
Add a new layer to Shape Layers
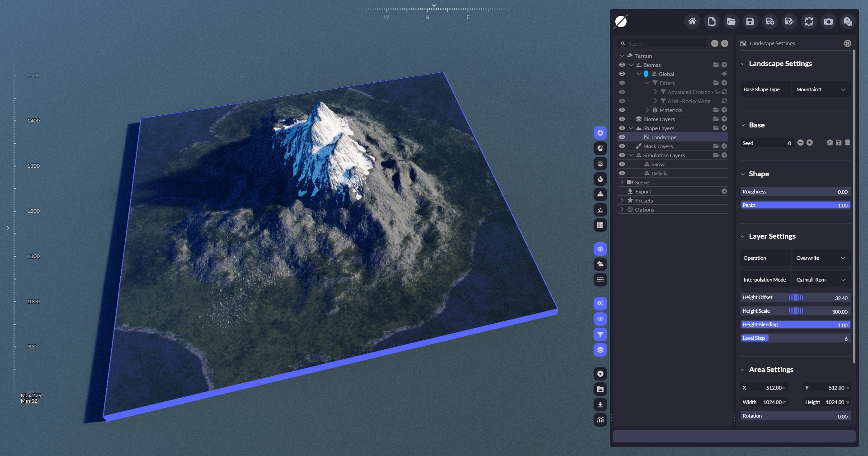(x=724, y=128)
